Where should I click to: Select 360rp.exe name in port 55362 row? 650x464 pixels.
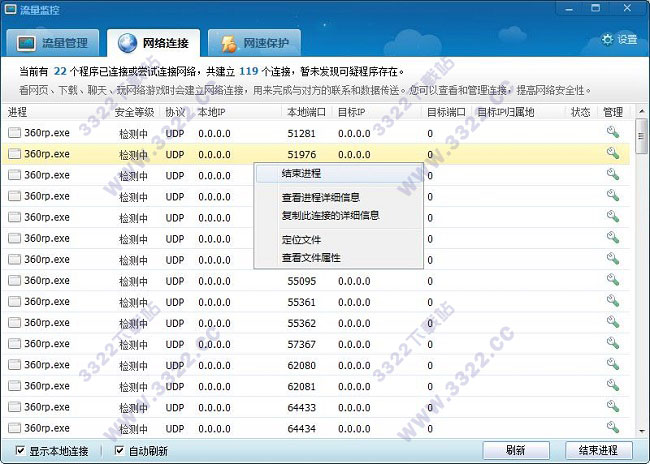[x=47, y=323]
